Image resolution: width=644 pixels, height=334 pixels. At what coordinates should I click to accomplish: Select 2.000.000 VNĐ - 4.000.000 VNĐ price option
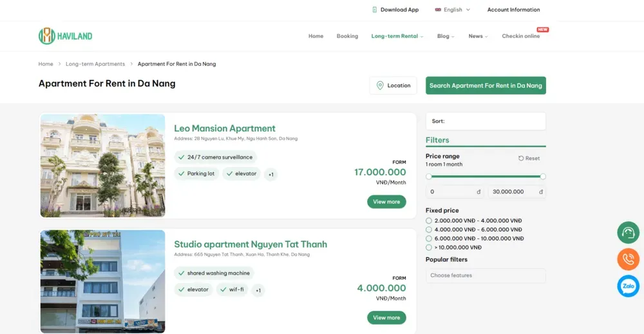[429, 221]
